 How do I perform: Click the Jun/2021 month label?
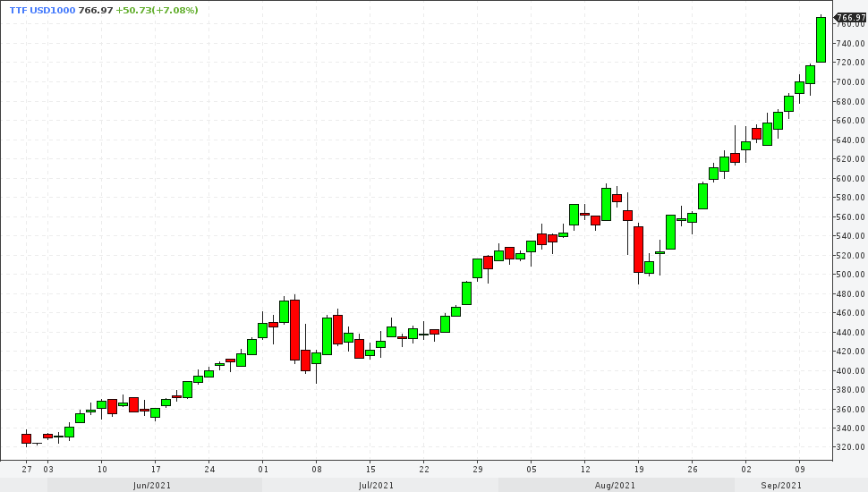[152, 486]
